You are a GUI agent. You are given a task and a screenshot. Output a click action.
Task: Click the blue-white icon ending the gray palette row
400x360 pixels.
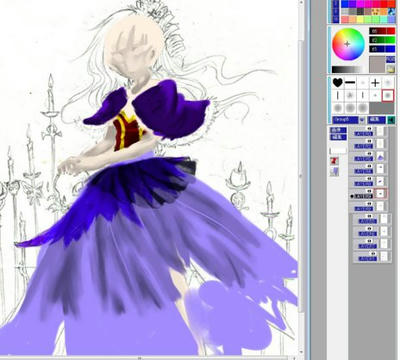click(391, 12)
